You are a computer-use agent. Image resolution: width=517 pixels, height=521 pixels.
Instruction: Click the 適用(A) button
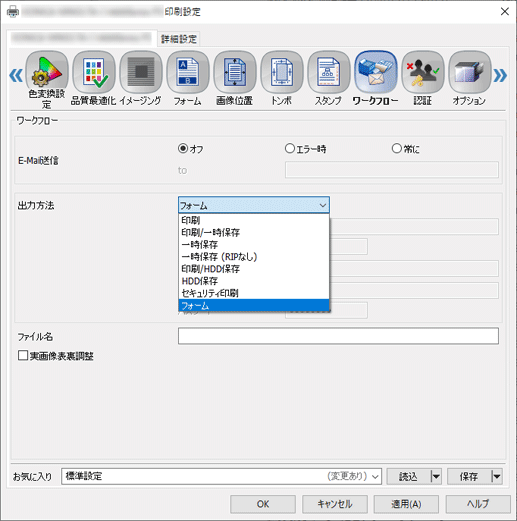point(406,504)
